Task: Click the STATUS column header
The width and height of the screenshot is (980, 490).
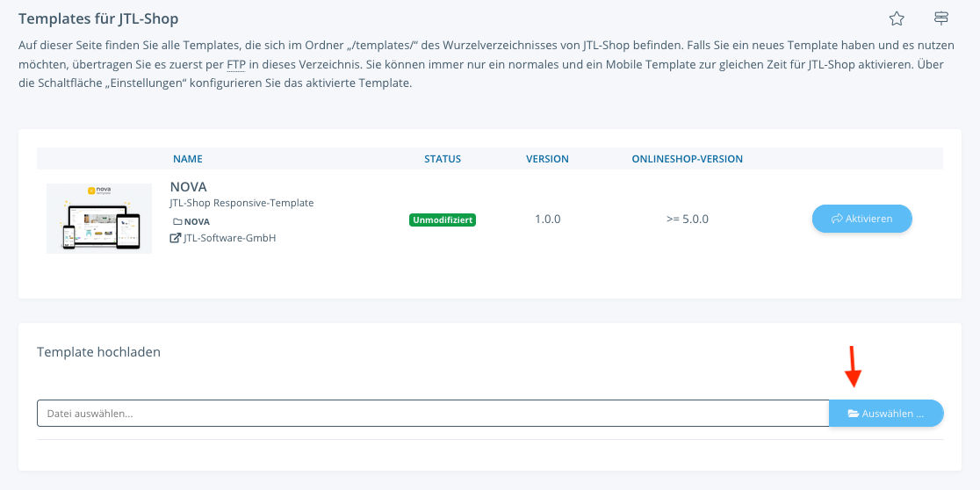Action: (x=443, y=159)
